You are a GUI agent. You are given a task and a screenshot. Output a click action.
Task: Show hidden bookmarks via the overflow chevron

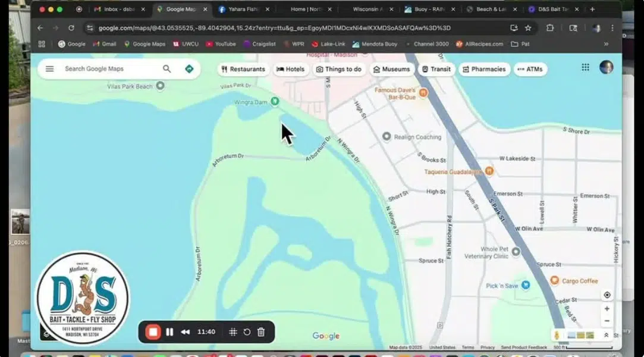click(606, 44)
